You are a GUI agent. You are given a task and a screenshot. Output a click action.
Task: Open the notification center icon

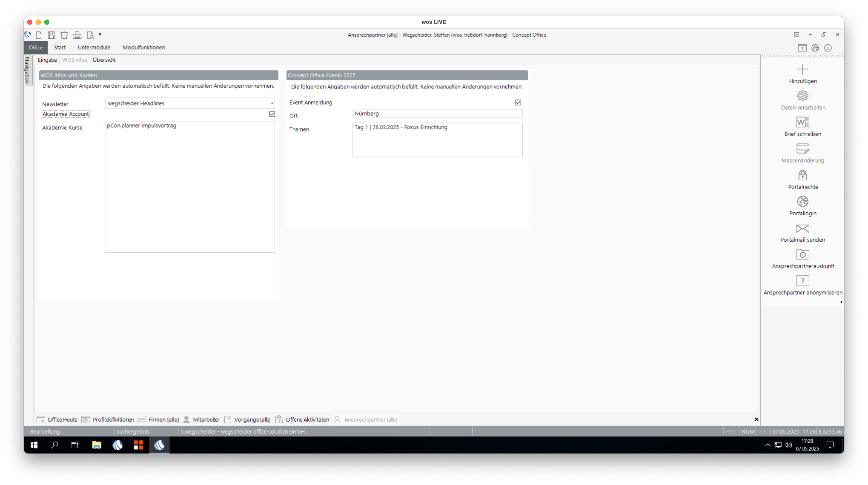[x=830, y=445]
